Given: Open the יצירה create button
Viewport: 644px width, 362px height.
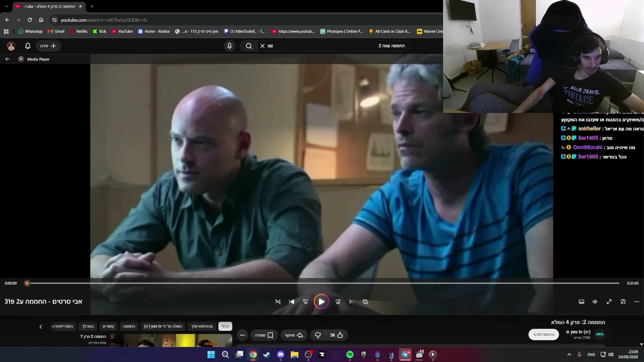Looking at the screenshot, I should (x=48, y=46).
